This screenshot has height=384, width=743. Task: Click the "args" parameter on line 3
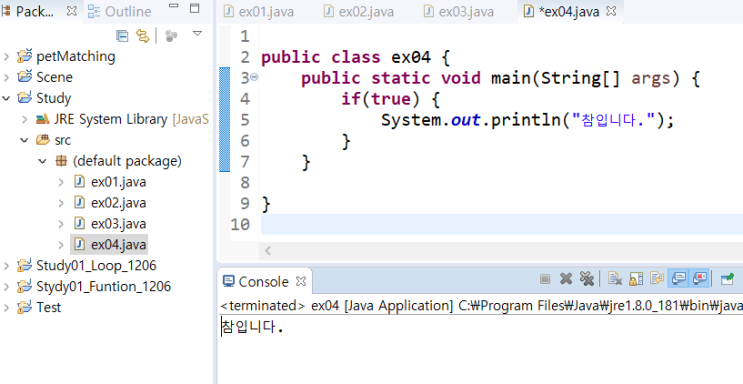click(651, 78)
